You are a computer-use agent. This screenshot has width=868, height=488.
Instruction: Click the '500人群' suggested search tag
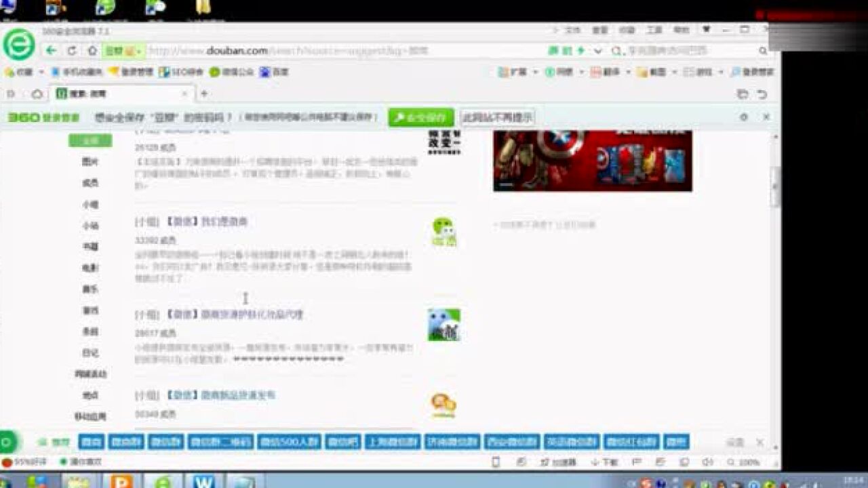(x=290, y=442)
